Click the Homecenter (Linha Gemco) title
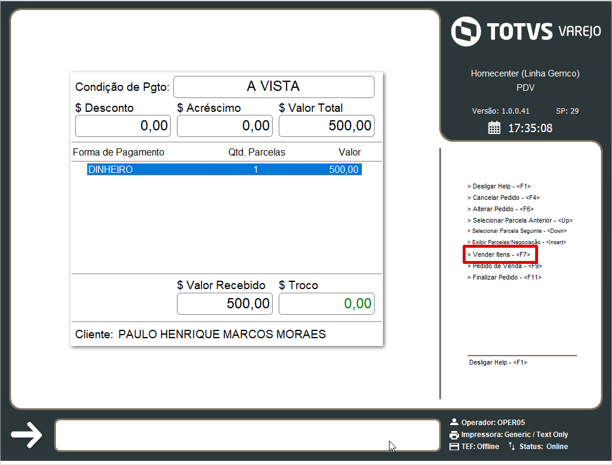This screenshot has height=465, width=612. (525, 73)
